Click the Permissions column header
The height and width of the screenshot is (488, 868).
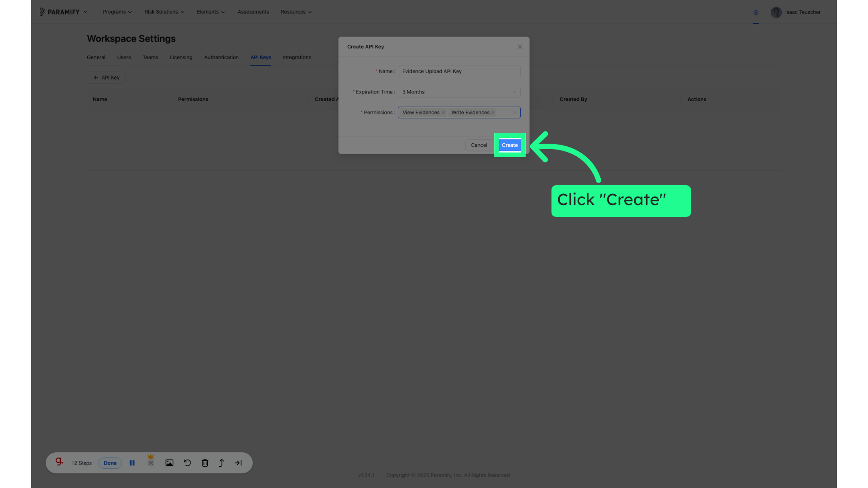point(193,99)
